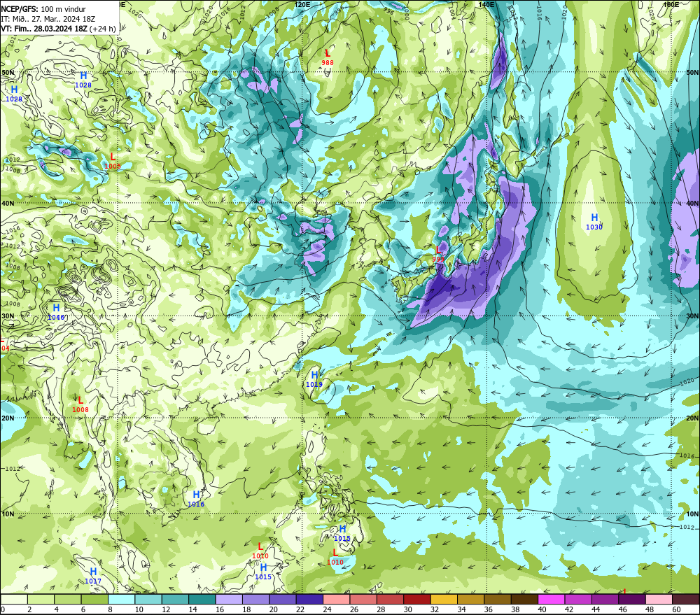Select the 2–4 light green legend swatch
Image resolution: width=700 pixels, height=615 pixels.
pyautogui.click(x=41, y=599)
